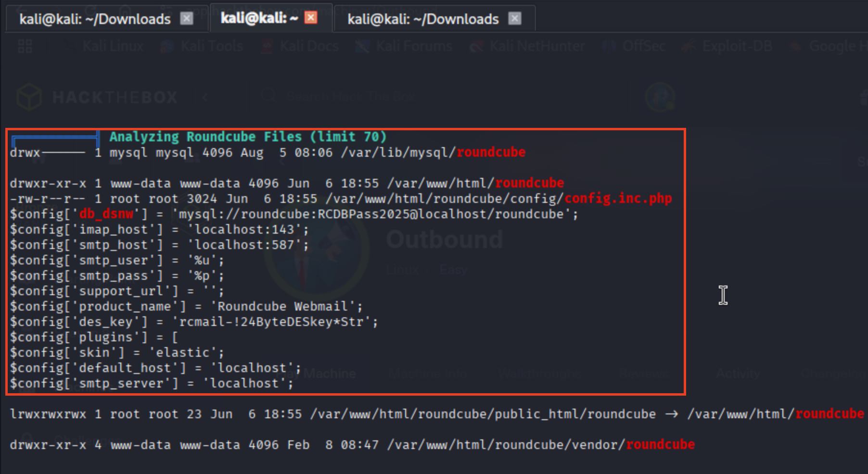Open the third kali@kali ~/Downloads tab
Viewport: 868px width, 474px height.
tap(422, 19)
